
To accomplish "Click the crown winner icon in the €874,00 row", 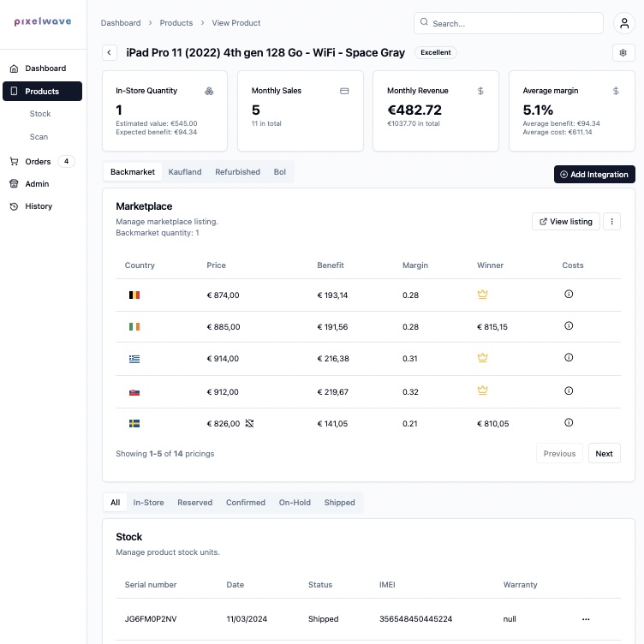I will coord(482,295).
